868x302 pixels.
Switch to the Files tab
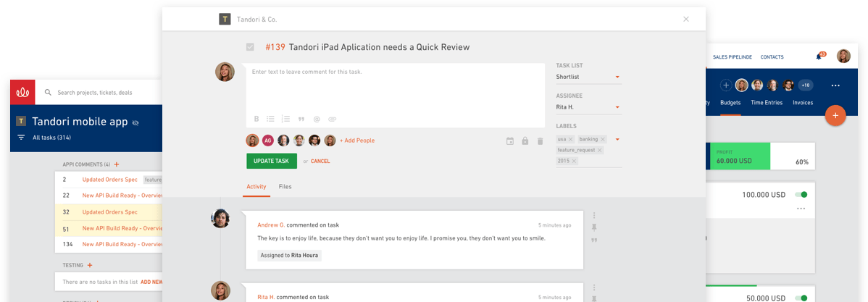point(285,187)
